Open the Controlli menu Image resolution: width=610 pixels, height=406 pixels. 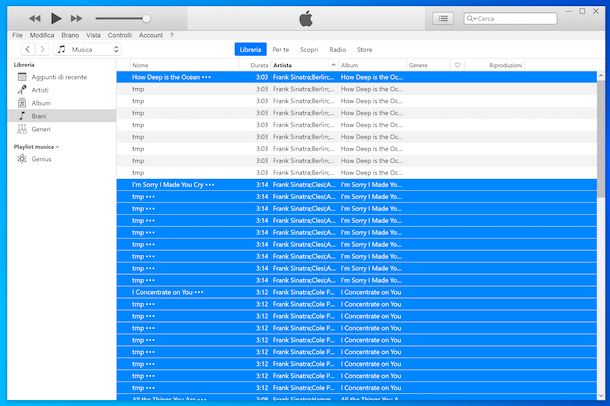click(x=120, y=35)
